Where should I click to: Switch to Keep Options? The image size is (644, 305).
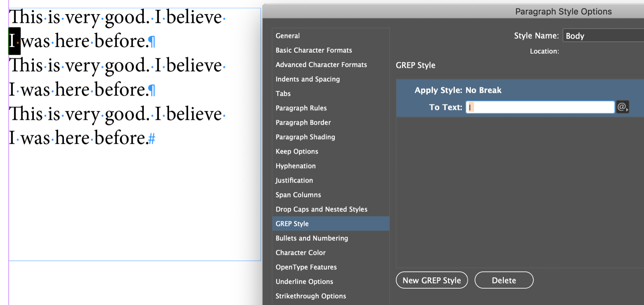(x=297, y=151)
